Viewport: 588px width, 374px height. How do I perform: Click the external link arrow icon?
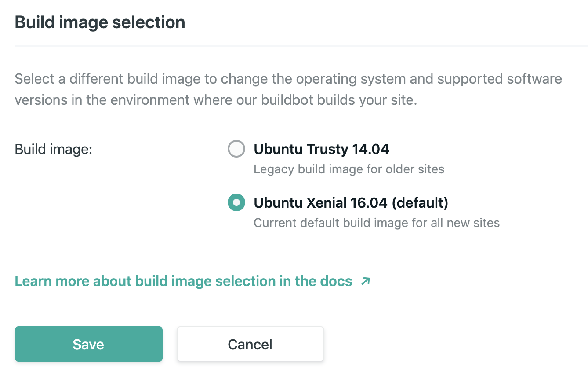click(365, 280)
